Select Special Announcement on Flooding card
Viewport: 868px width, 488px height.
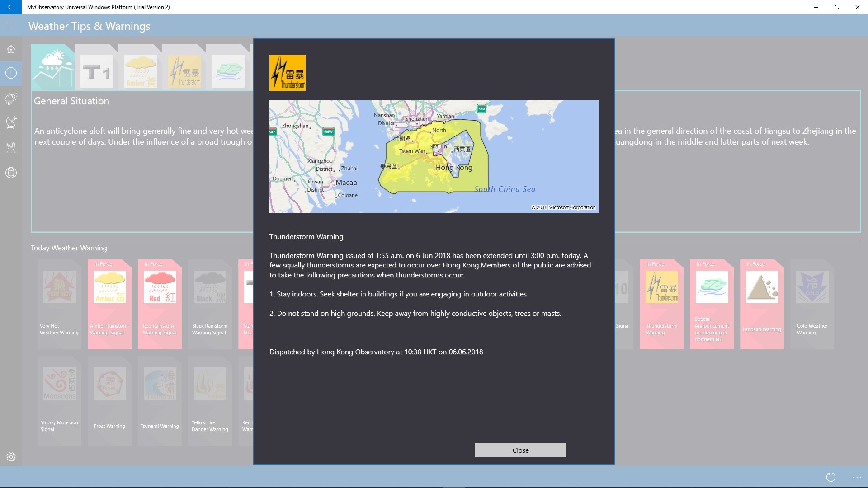712,304
